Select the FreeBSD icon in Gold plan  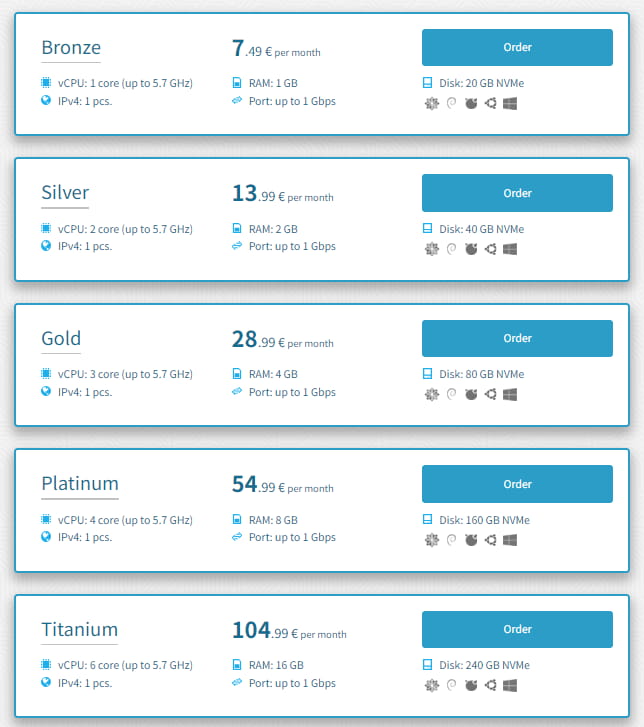point(471,395)
